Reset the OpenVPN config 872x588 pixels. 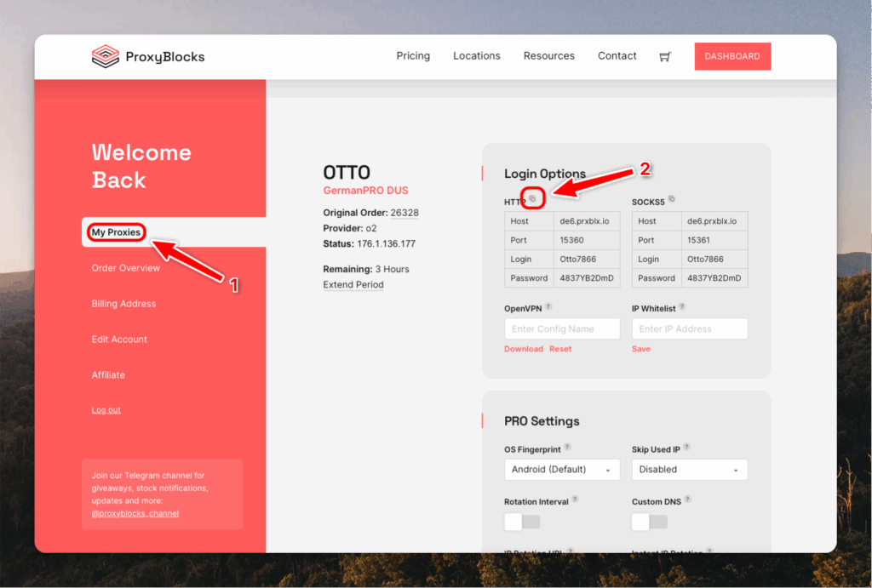[560, 349]
